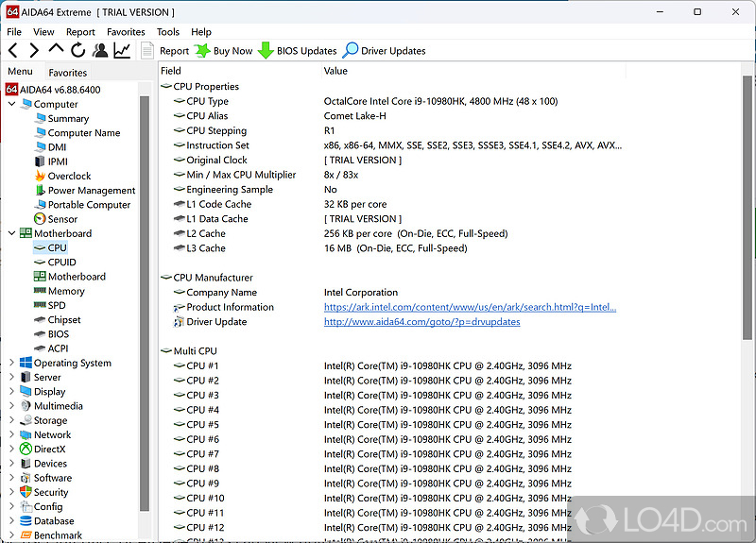Click Buy Now in the toolbar

pyautogui.click(x=224, y=51)
